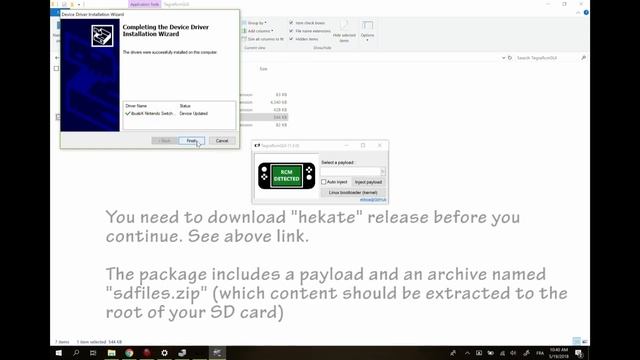
Task: Select the file row sized 4,540 KB
Action: [x=264, y=102]
